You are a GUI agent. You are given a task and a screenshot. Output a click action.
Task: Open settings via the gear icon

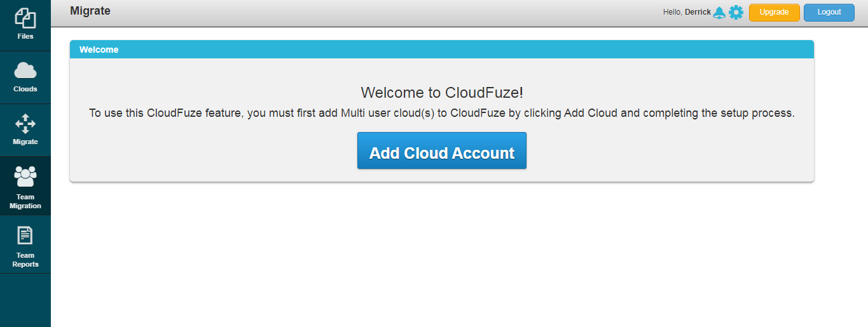point(736,12)
